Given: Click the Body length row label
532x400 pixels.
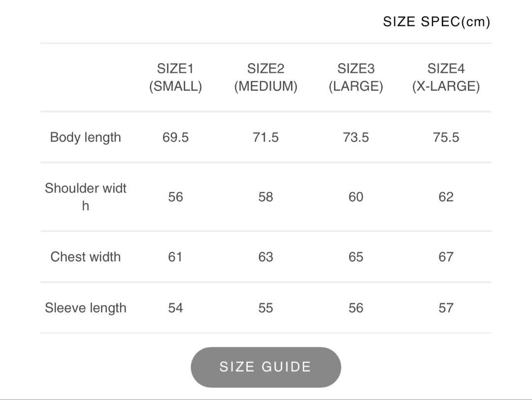Looking at the screenshot, I should (x=86, y=137).
